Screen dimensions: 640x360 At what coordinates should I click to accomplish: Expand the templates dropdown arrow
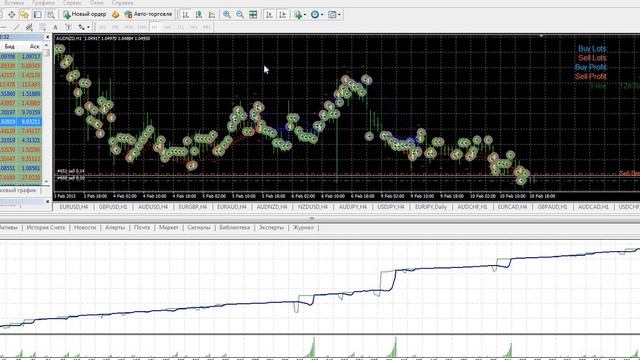click(339, 15)
